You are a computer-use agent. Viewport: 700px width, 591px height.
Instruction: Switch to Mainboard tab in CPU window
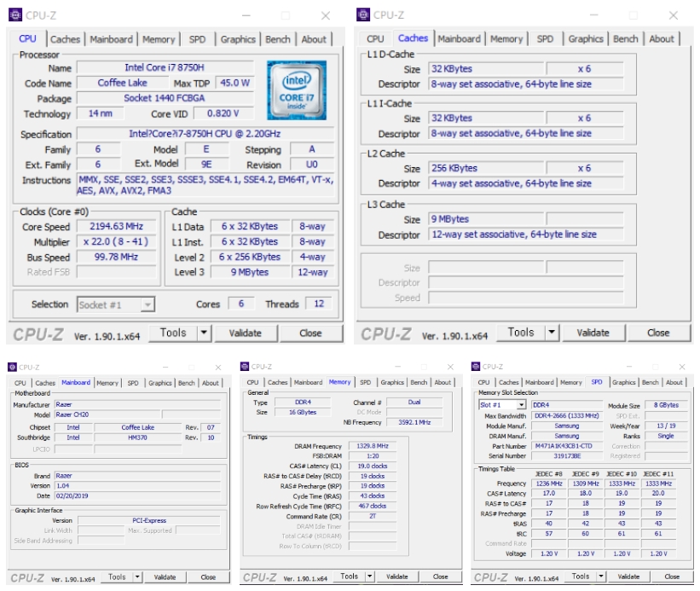(111, 39)
